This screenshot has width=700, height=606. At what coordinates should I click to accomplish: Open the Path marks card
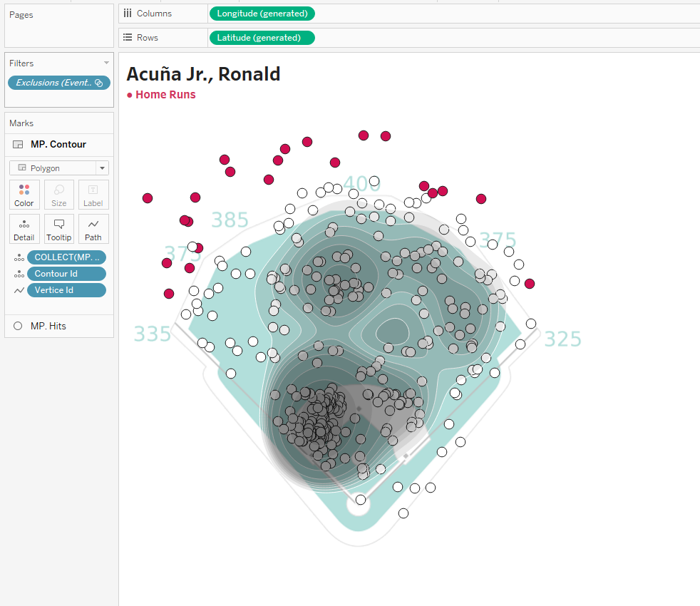pos(93,229)
